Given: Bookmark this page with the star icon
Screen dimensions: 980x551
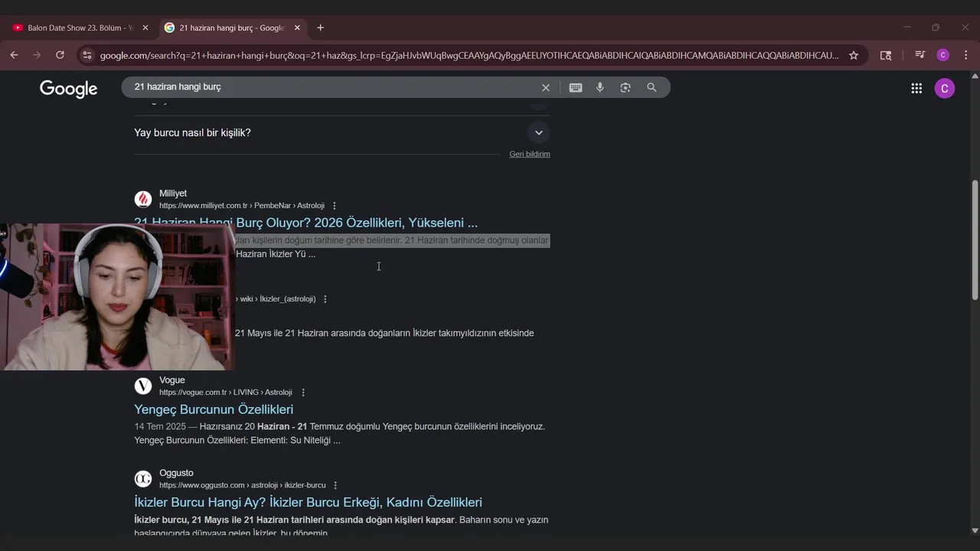Looking at the screenshot, I should 854,55.
